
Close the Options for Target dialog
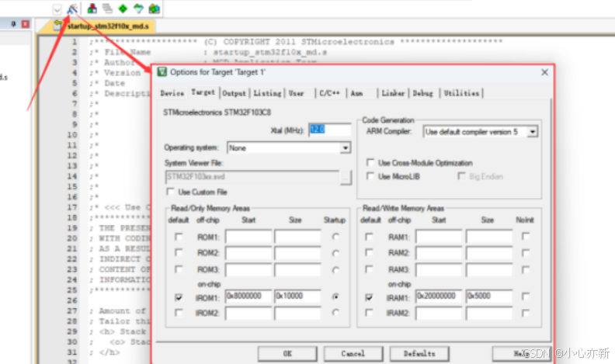[544, 72]
